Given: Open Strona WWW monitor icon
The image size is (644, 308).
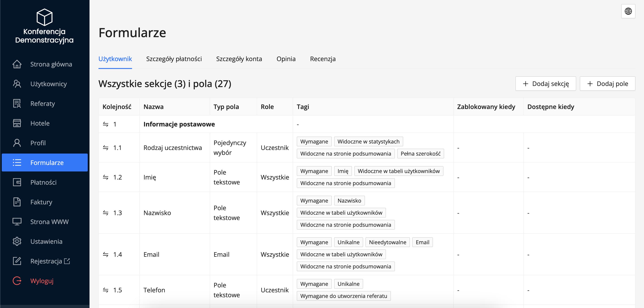Looking at the screenshot, I should coord(17,222).
